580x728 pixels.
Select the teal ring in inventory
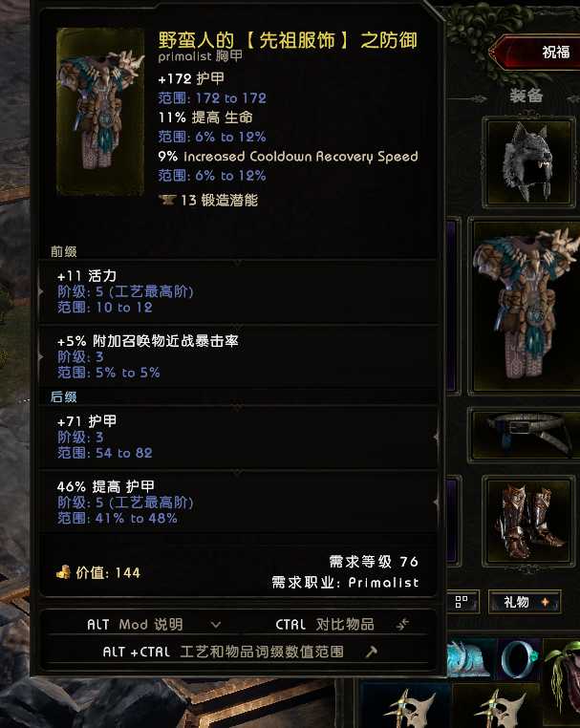520,658
